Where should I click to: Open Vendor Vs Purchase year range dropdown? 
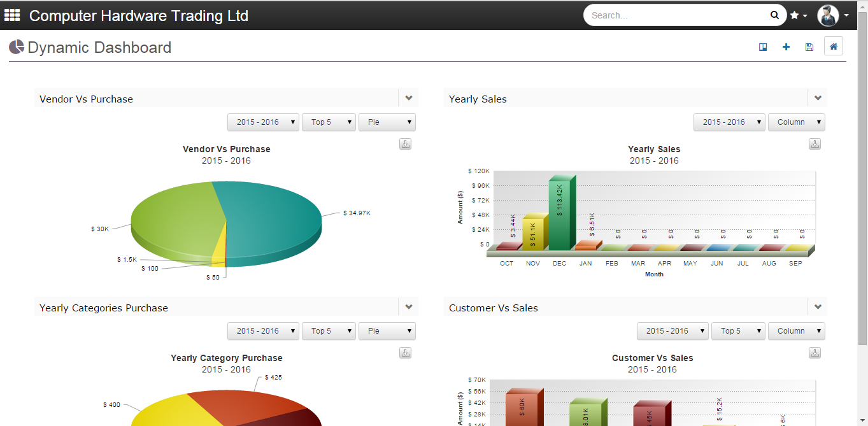[263, 122]
